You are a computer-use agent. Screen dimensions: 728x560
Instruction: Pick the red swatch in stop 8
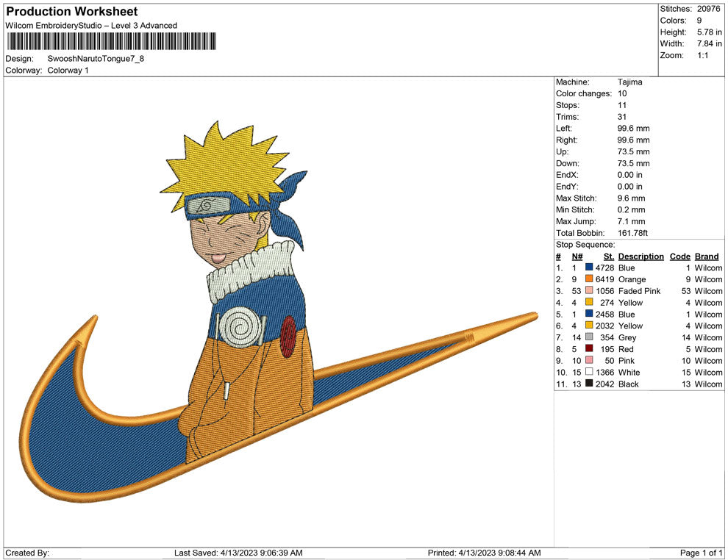[x=589, y=348]
